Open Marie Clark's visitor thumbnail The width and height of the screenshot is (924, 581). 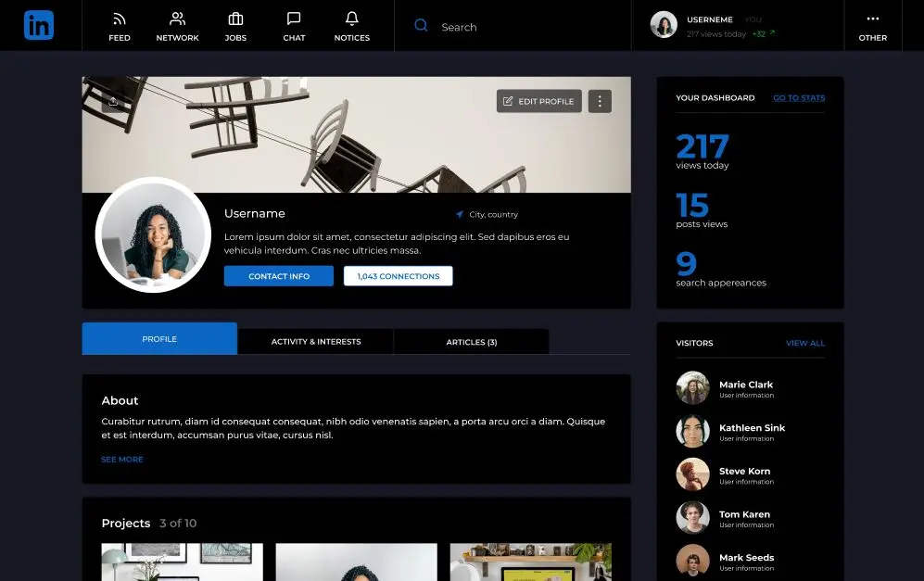(692, 389)
